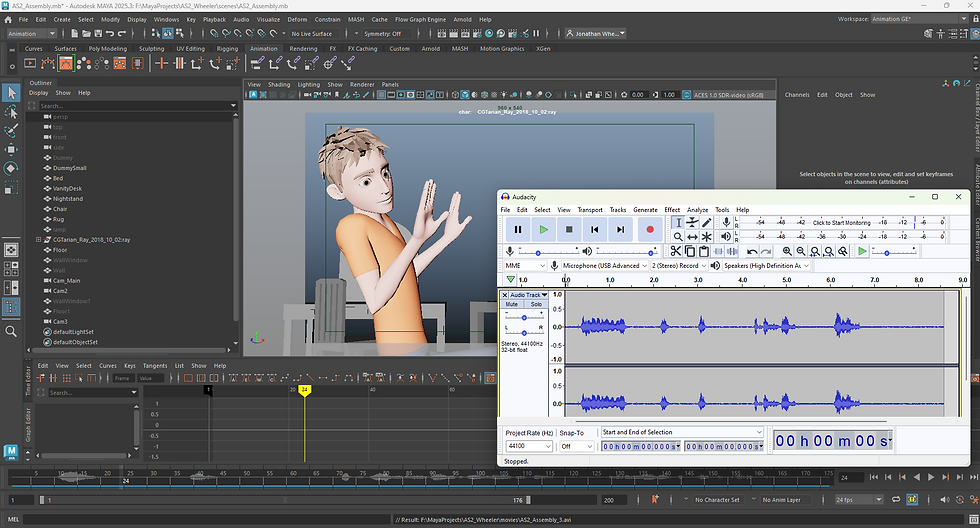Screen dimensions: 980x528
Task: Open Speakers playback device dropdown
Action: (x=766, y=266)
